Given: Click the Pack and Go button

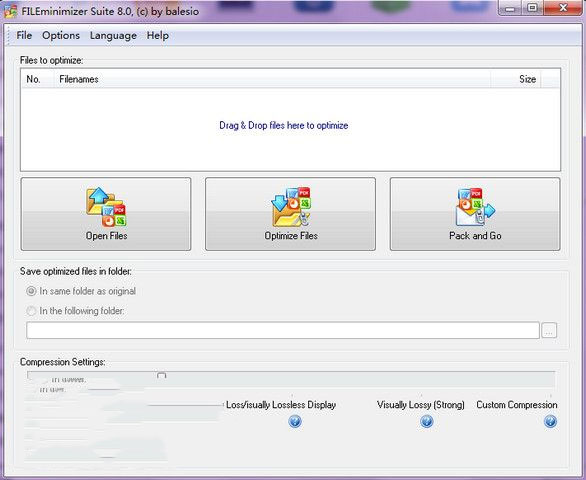Looking at the screenshot, I should click(475, 214).
